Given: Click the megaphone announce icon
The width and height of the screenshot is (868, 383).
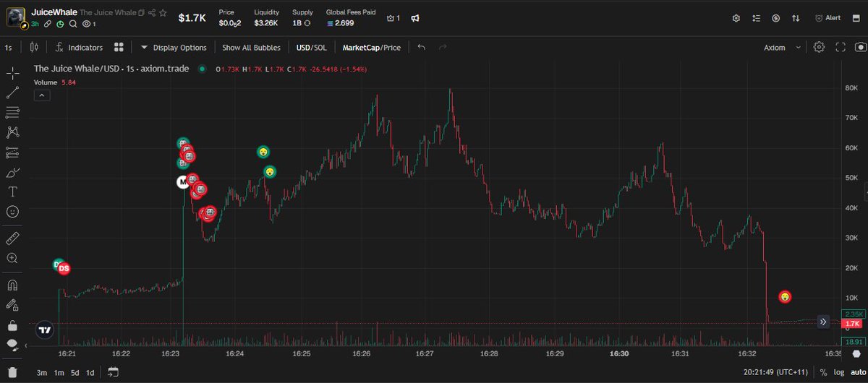Looking at the screenshot, I should pos(415,18).
